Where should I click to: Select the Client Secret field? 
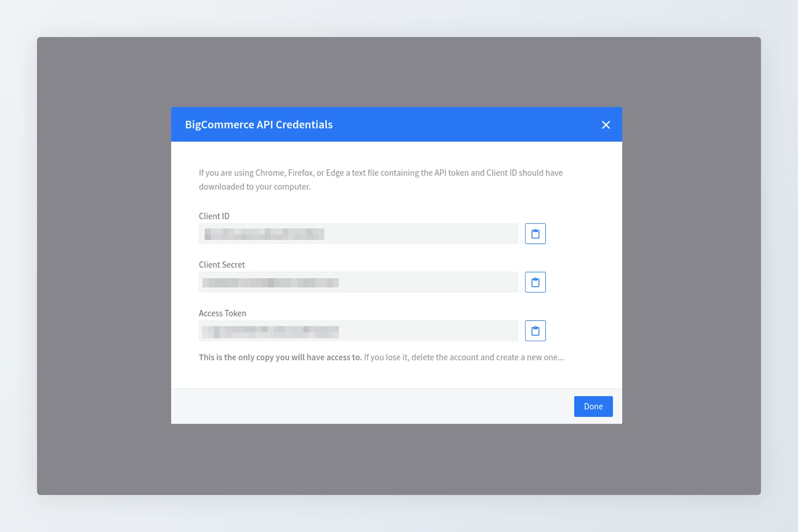pos(358,282)
